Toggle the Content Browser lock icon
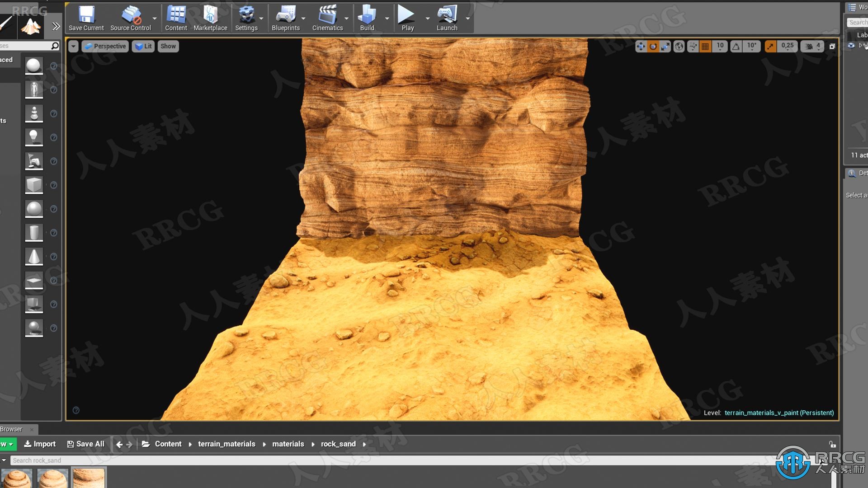The height and width of the screenshot is (488, 868). pos(832,444)
